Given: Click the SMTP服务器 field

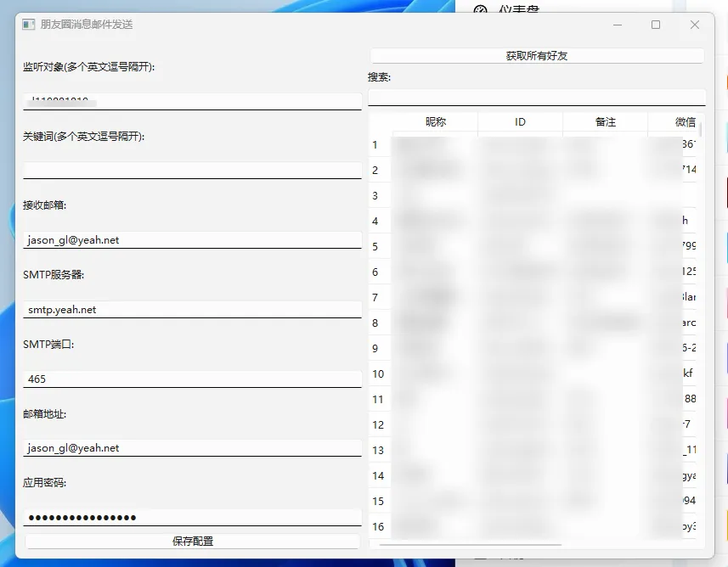Looking at the screenshot, I should pyautogui.click(x=192, y=310).
